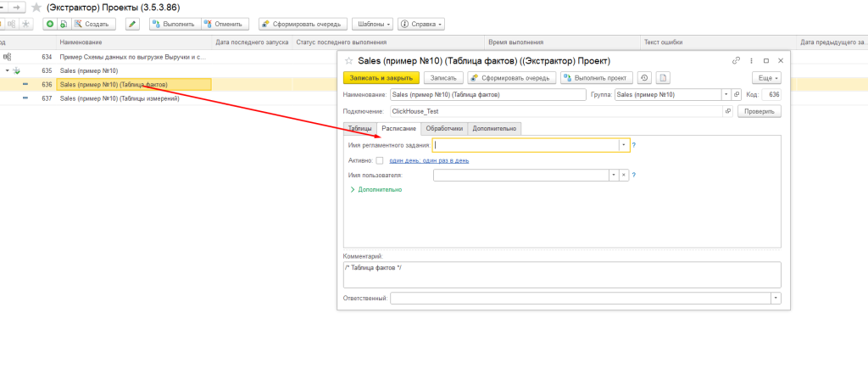Viewport: 868px width, 380px height.
Task: Open the Группа field's linked item icon
Action: [727, 94]
